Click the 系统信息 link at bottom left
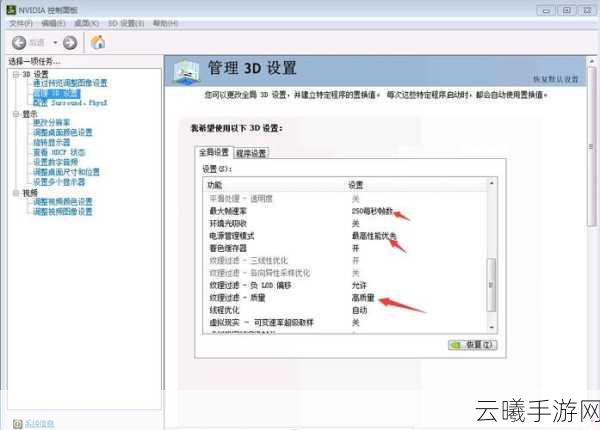 click(39, 423)
